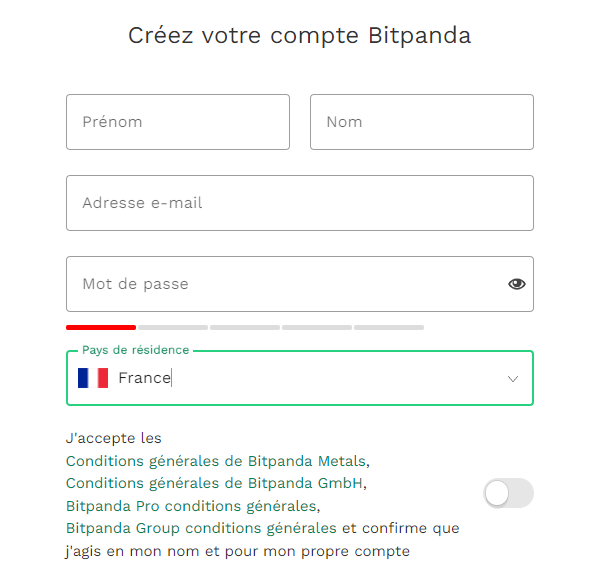The width and height of the screenshot is (606, 575).
Task: Expand the country list chevron arrow
Action: pyautogui.click(x=513, y=379)
